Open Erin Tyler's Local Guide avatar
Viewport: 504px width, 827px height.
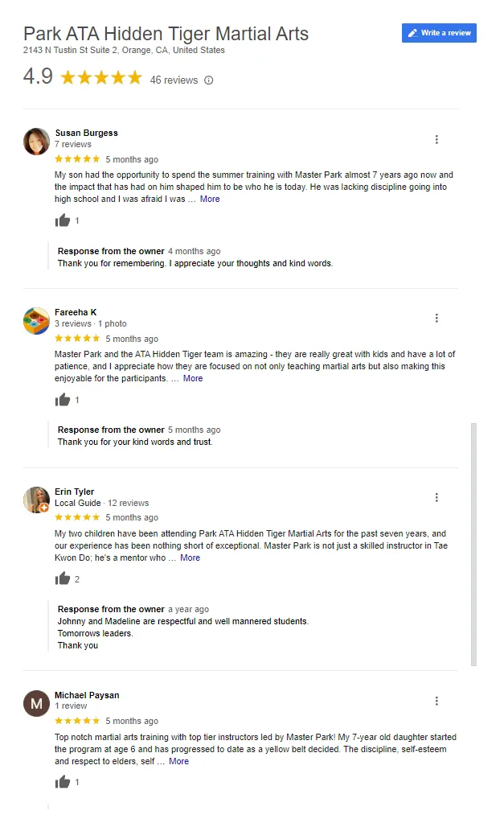click(36, 500)
